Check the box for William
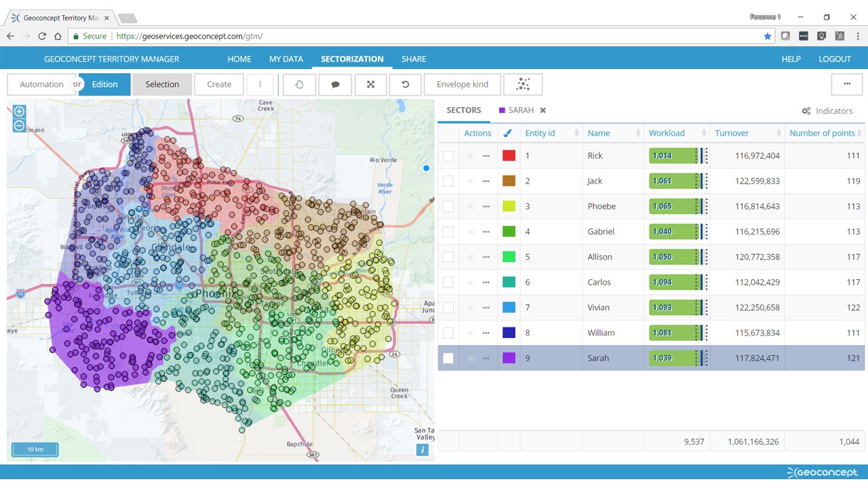 coord(448,333)
